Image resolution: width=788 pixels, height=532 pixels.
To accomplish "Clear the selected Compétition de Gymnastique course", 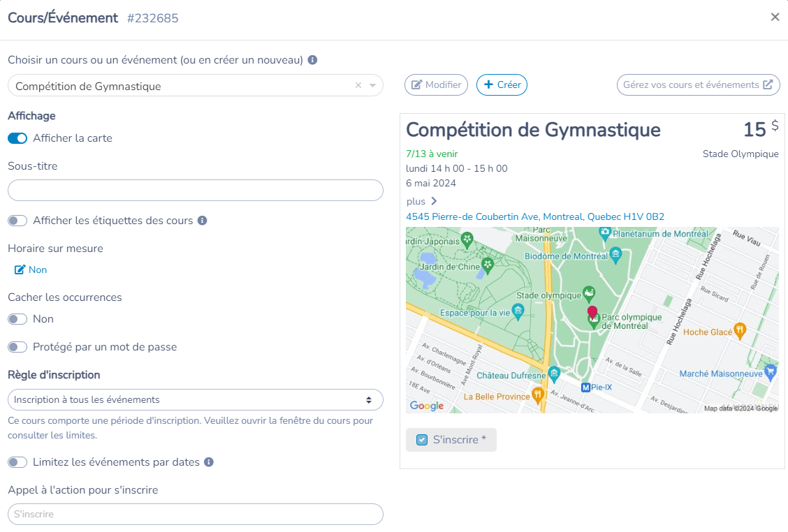I will [x=358, y=85].
